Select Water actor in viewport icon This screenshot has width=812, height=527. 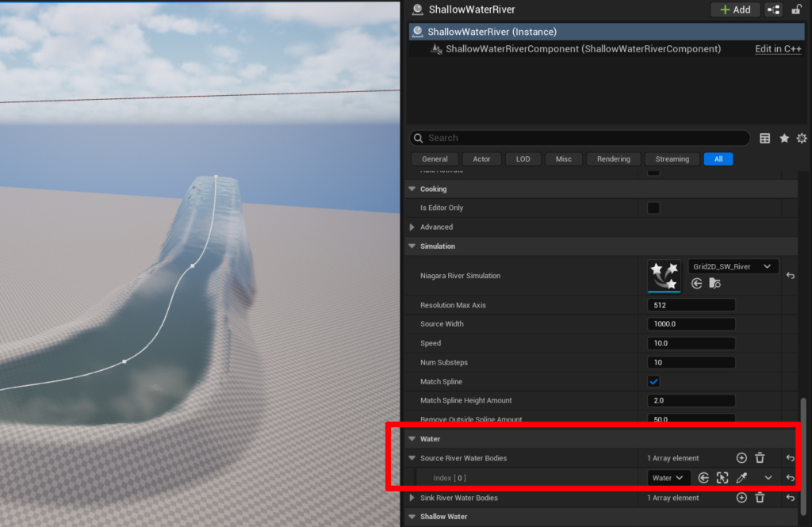722,478
